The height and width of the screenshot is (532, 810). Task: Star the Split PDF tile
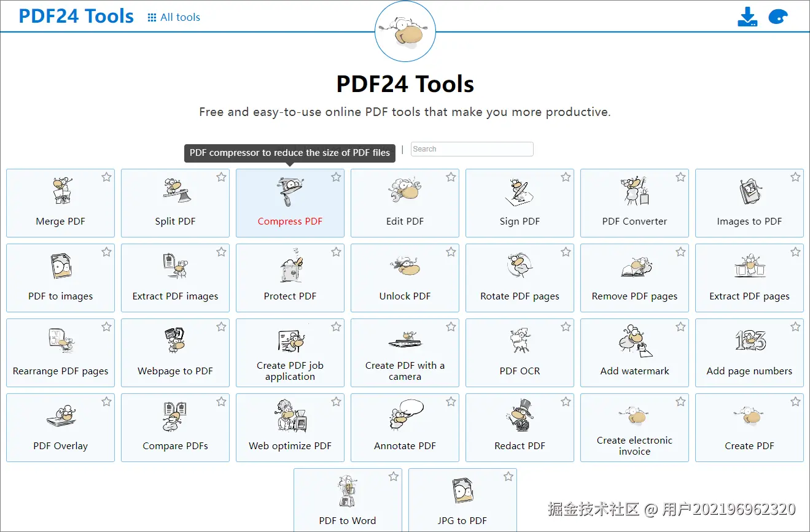click(221, 177)
